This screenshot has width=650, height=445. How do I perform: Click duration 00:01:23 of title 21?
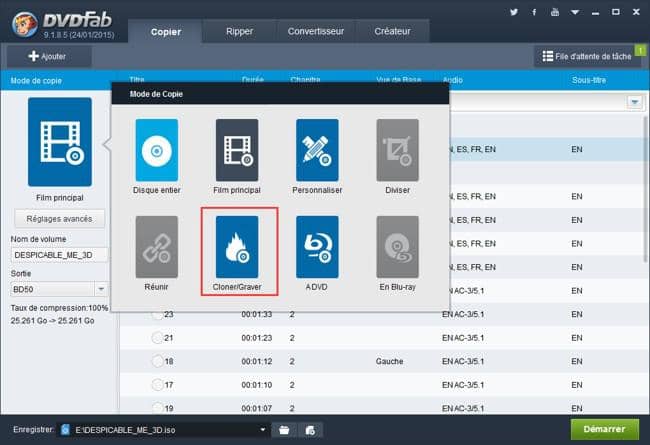click(257, 338)
